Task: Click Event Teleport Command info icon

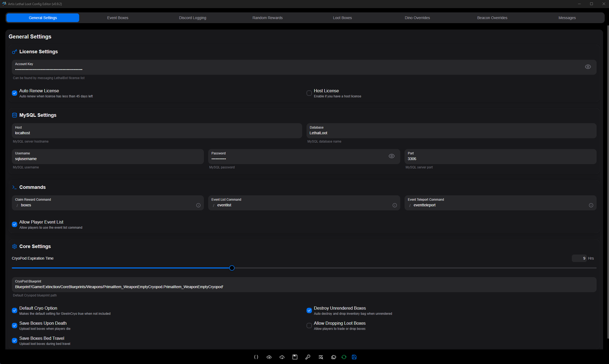Action: 591,205
